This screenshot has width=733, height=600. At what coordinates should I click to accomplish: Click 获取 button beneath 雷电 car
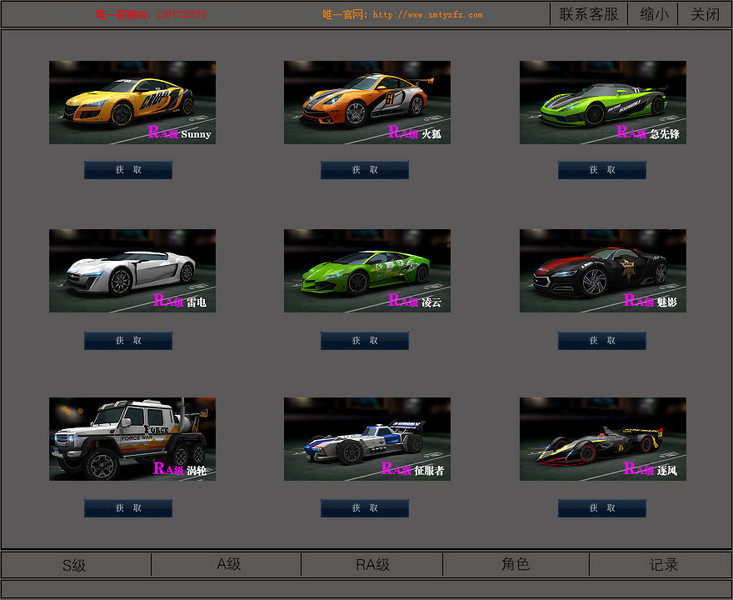pyautogui.click(x=128, y=340)
